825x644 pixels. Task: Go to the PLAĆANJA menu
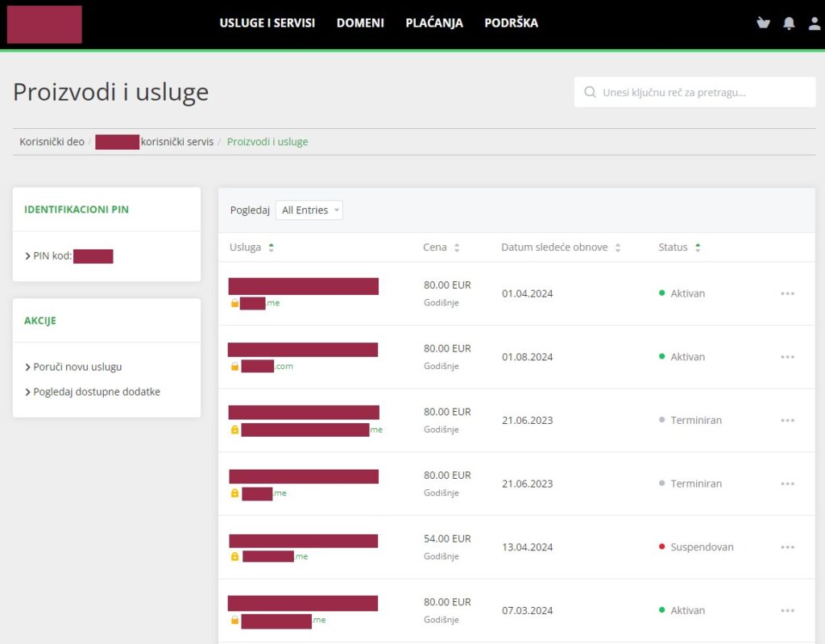[x=434, y=23]
